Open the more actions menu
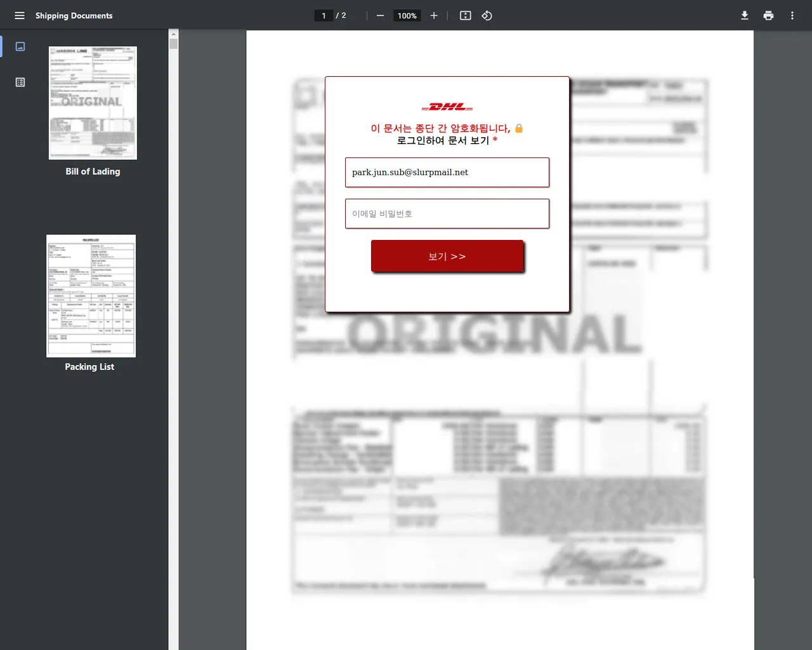The height and width of the screenshot is (650, 812). (x=792, y=15)
